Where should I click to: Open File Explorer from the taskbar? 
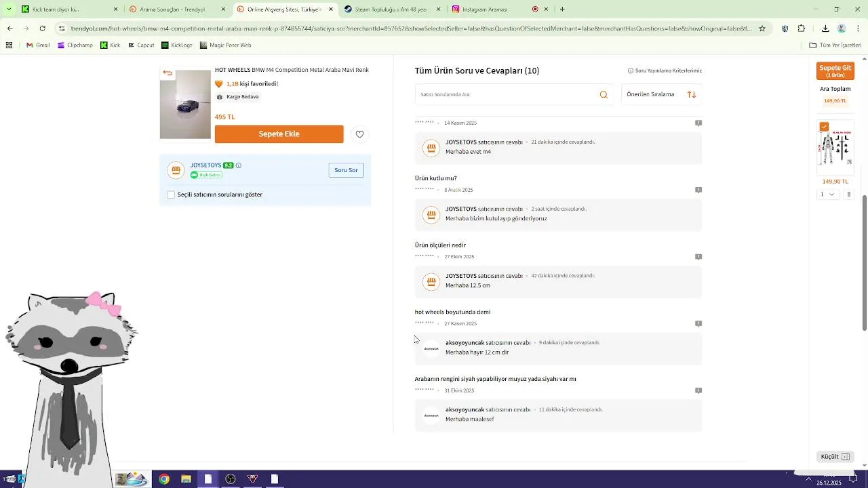coord(186,479)
